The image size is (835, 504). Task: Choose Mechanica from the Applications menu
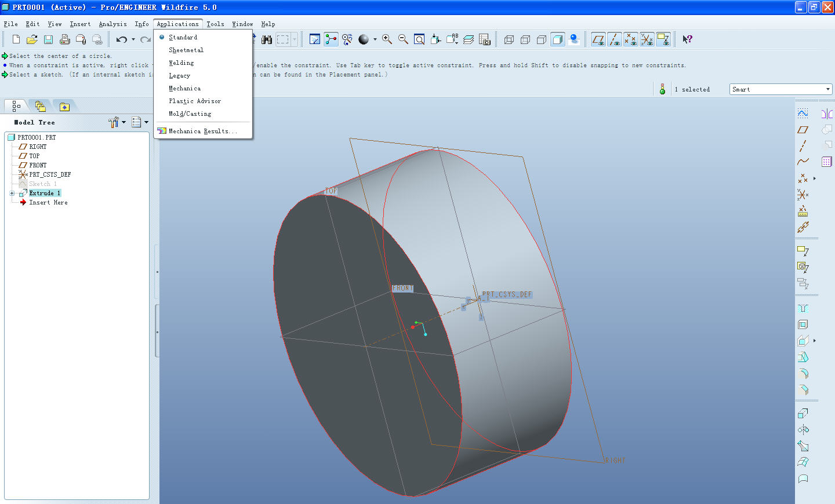tap(184, 89)
